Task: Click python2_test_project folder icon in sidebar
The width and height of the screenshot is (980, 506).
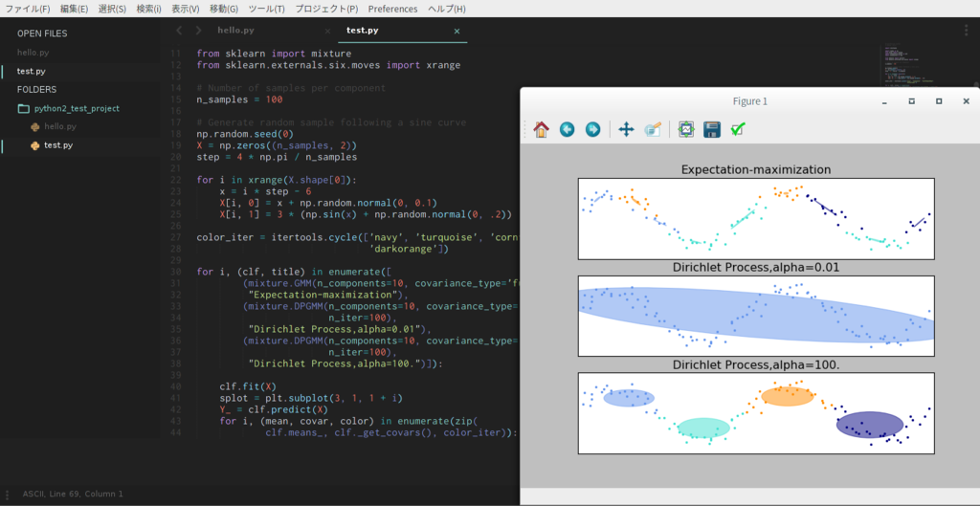Action: pos(24,108)
